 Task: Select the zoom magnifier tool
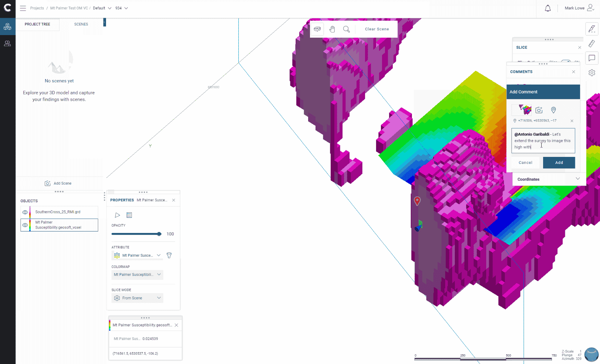tap(346, 29)
